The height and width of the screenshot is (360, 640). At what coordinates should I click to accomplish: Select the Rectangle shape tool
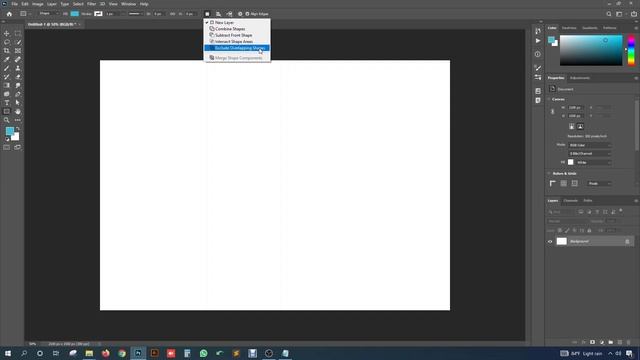point(7,111)
